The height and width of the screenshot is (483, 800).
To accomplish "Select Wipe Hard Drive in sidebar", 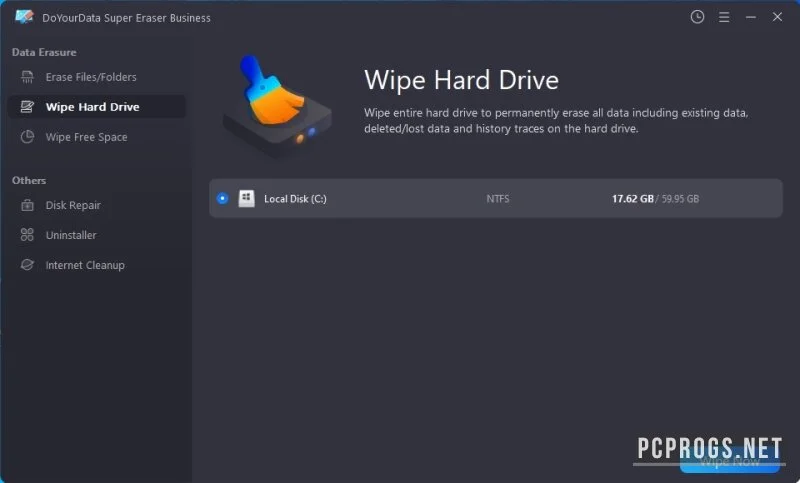I will pyautogui.click(x=96, y=107).
